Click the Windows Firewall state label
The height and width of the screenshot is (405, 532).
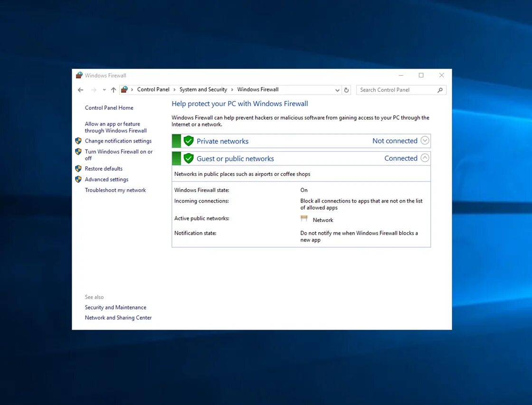[x=202, y=190]
